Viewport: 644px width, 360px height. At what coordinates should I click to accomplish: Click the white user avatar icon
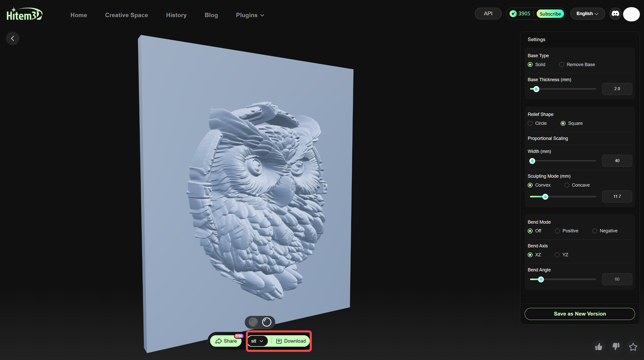coord(631,14)
